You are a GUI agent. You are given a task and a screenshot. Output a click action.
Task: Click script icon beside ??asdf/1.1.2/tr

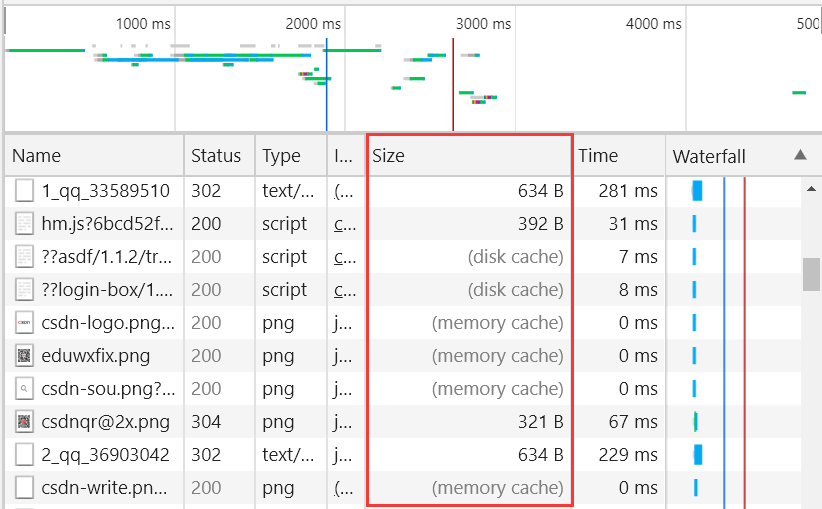pos(24,257)
